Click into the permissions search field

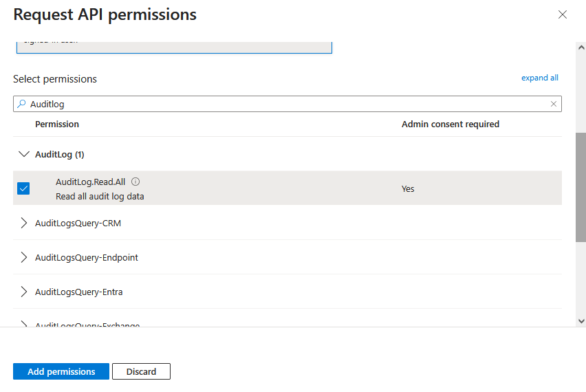pyautogui.click(x=275, y=104)
